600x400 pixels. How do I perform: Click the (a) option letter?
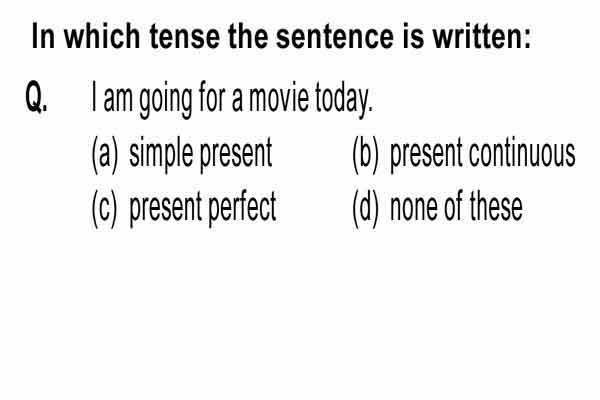(105, 155)
